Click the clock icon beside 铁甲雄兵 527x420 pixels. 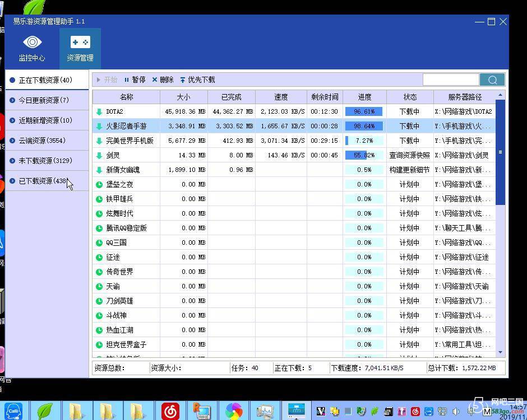[x=99, y=199]
